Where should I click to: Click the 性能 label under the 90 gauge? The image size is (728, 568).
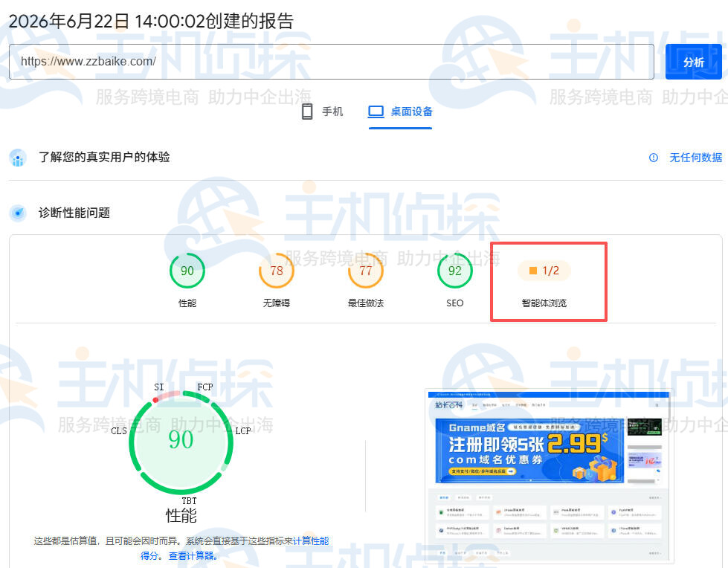coord(187,303)
